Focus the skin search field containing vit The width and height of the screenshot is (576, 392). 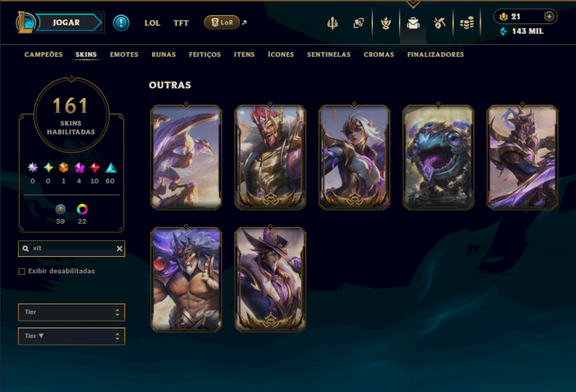[x=71, y=248]
